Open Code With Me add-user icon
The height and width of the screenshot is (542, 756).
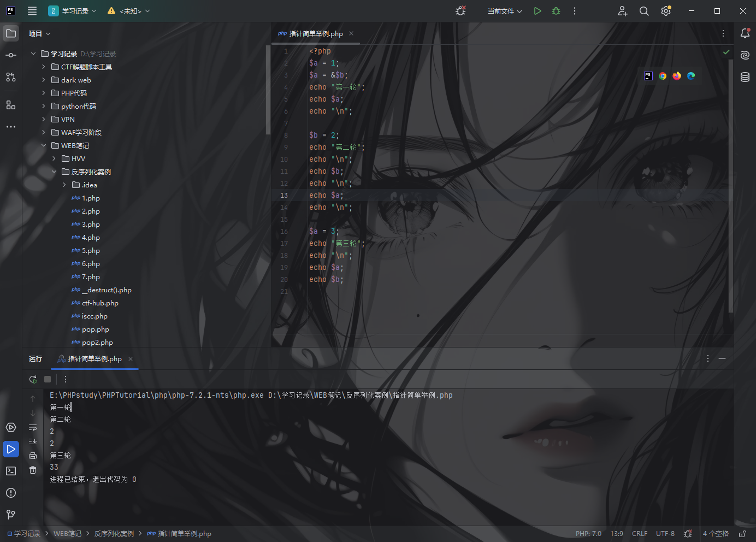[x=623, y=11]
